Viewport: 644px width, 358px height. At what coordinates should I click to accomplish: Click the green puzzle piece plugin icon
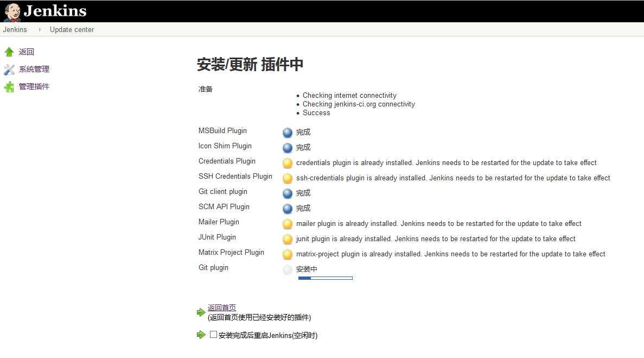pos(9,87)
